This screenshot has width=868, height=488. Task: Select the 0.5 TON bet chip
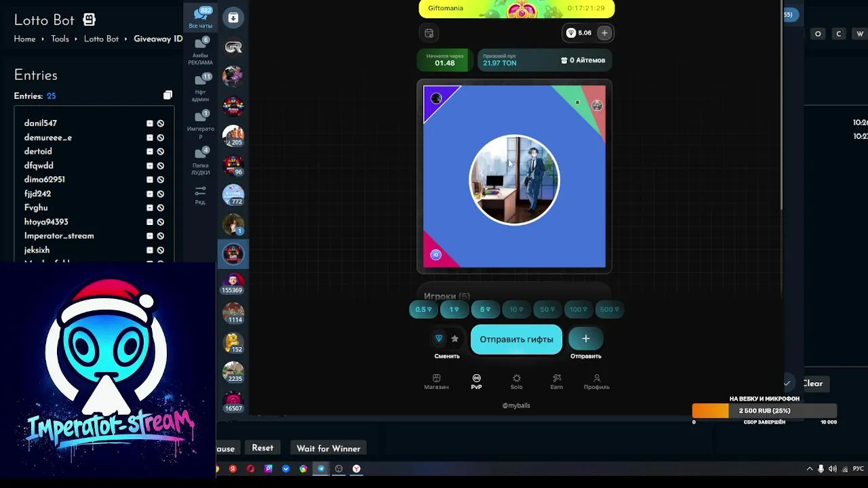tap(423, 309)
